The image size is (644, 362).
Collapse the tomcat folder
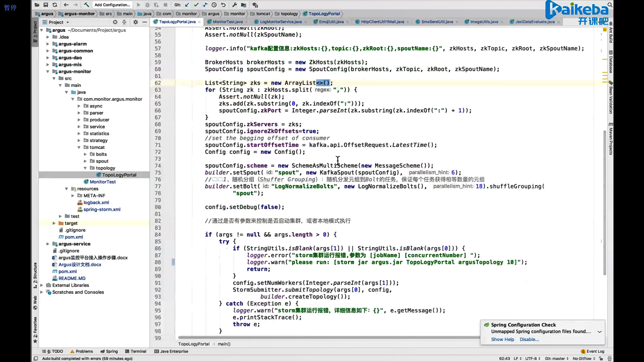79,147
